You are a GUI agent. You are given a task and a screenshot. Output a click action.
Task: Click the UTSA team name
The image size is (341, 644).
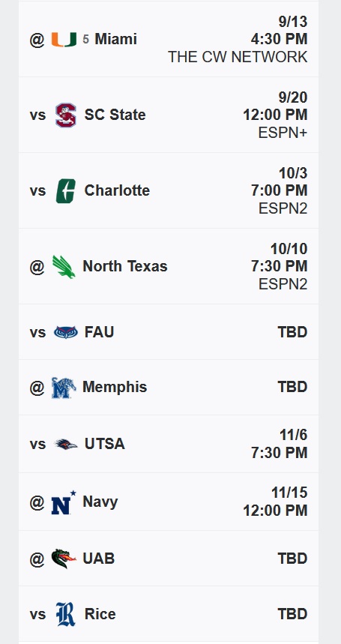tap(105, 444)
